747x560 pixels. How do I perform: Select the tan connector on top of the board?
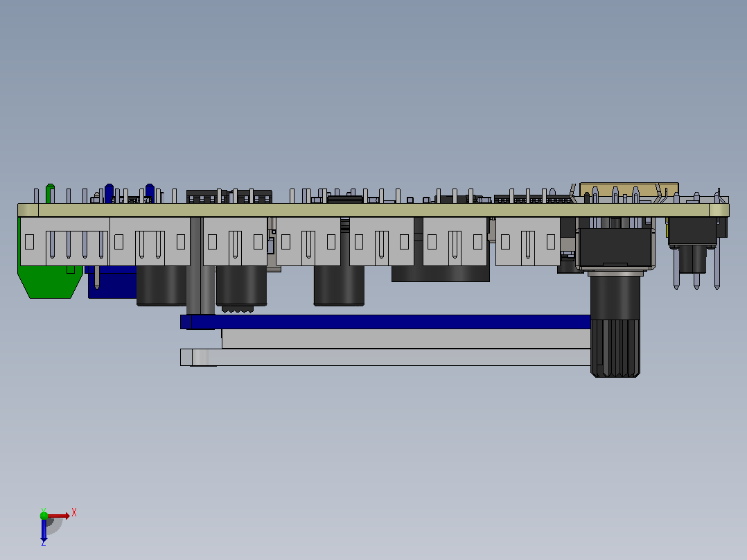629,190
